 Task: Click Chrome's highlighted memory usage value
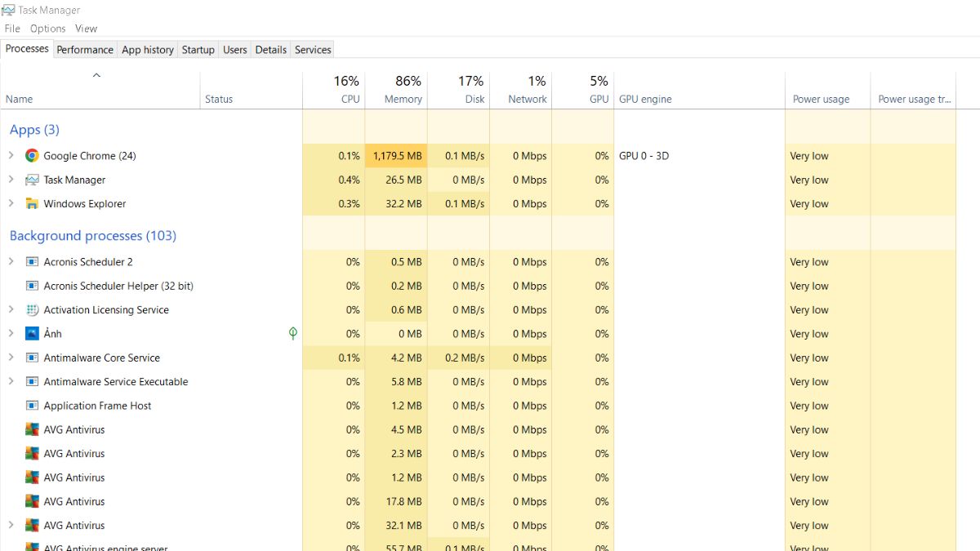[396, 155]
